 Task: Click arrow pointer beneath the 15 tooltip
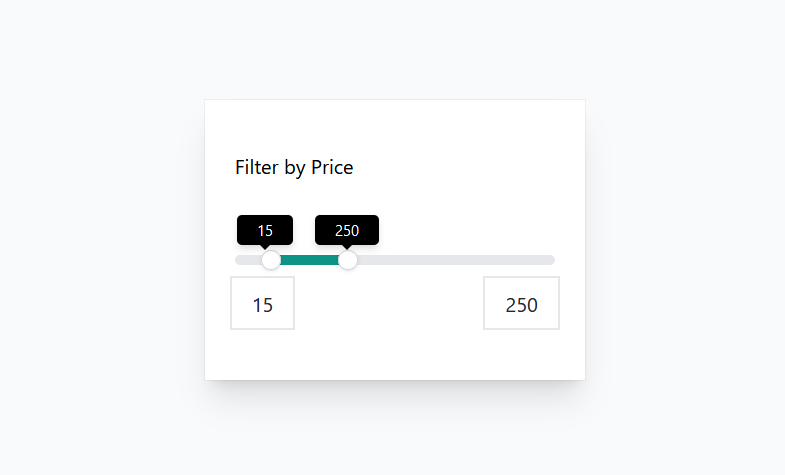(x=265, y=247)
